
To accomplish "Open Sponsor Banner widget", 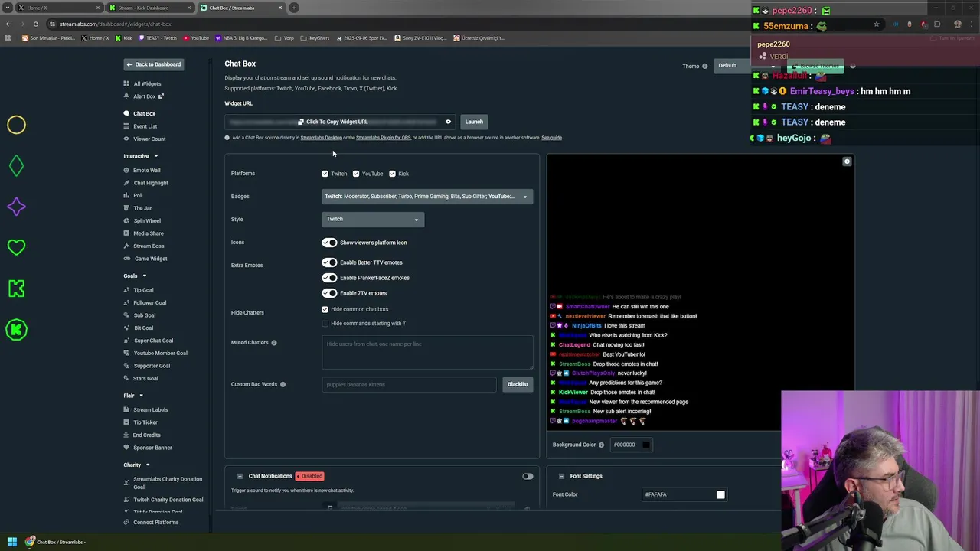I will click(x=152, y=448).
